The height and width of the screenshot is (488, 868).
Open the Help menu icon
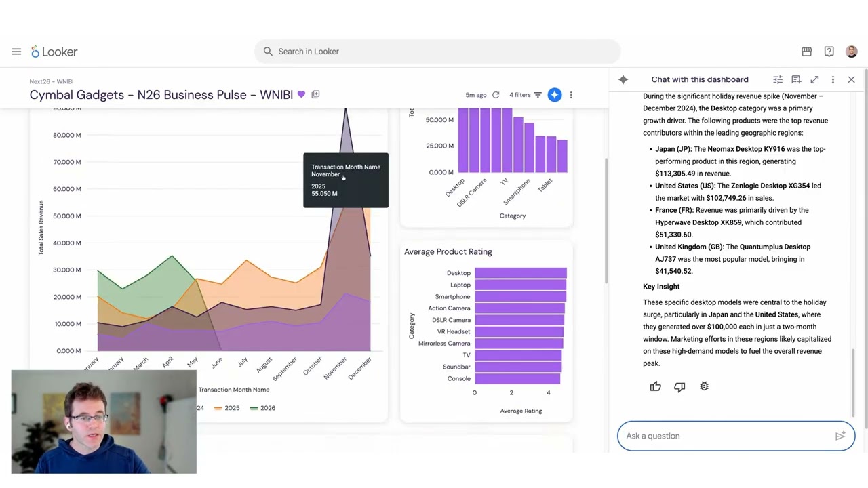click(829, 52)
